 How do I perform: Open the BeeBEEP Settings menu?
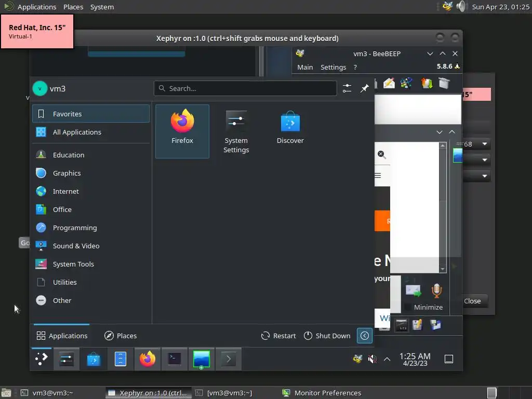coord(333,67)
